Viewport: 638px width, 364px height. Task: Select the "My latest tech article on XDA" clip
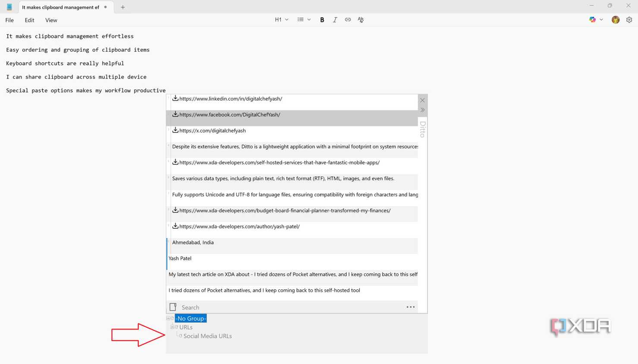[292, 278]
